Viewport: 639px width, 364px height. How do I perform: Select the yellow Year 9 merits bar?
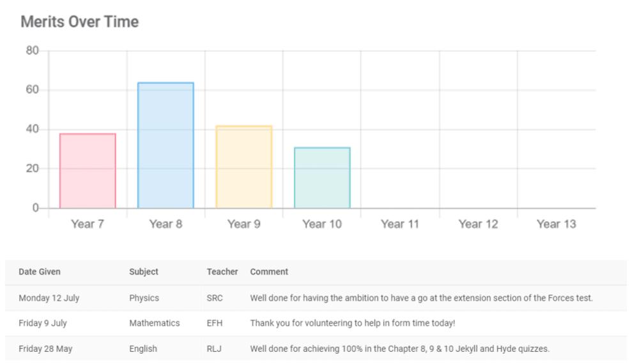click(243, 167)
